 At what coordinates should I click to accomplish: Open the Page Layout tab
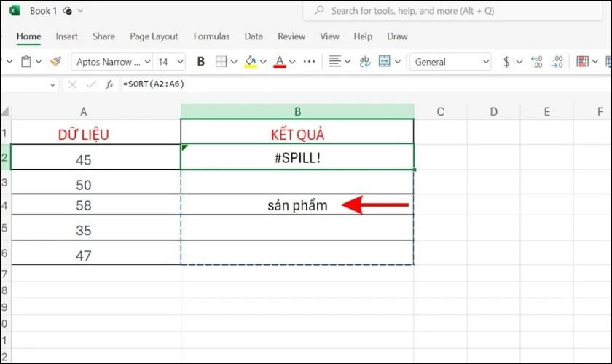pyautogui.click(x=154, y=36)
